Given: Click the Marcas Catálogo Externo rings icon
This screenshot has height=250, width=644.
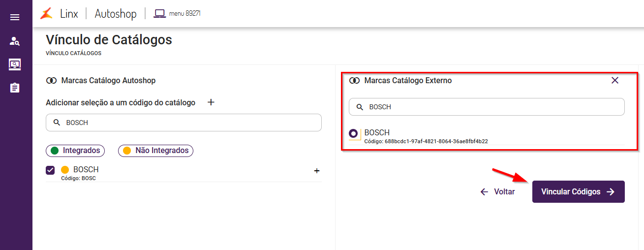Looking at the screenshot, I should coord(354,80).
